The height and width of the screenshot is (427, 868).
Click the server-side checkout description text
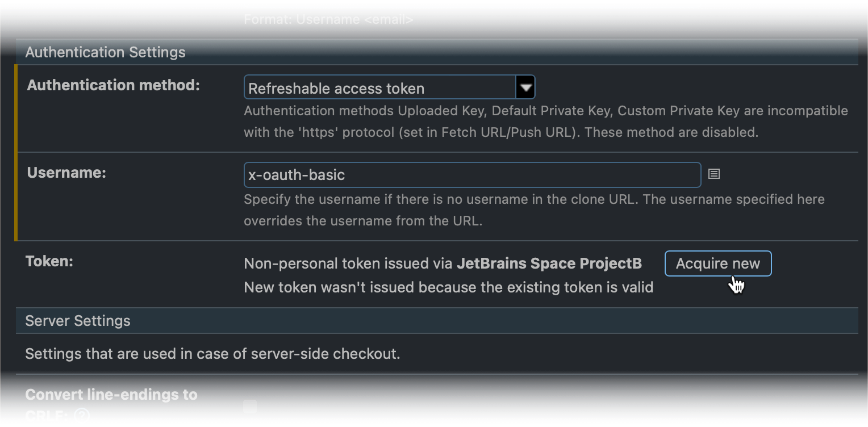(212, 354)
